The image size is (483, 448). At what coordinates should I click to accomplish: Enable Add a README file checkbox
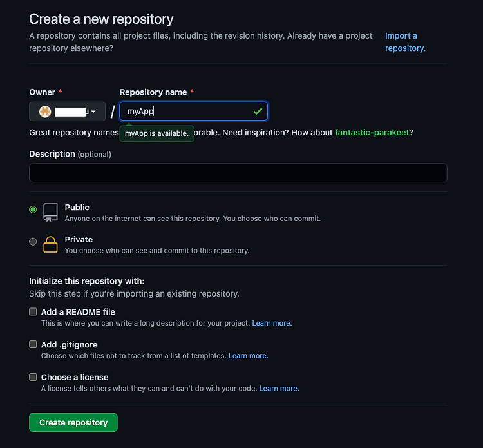(x=33, y=312)
